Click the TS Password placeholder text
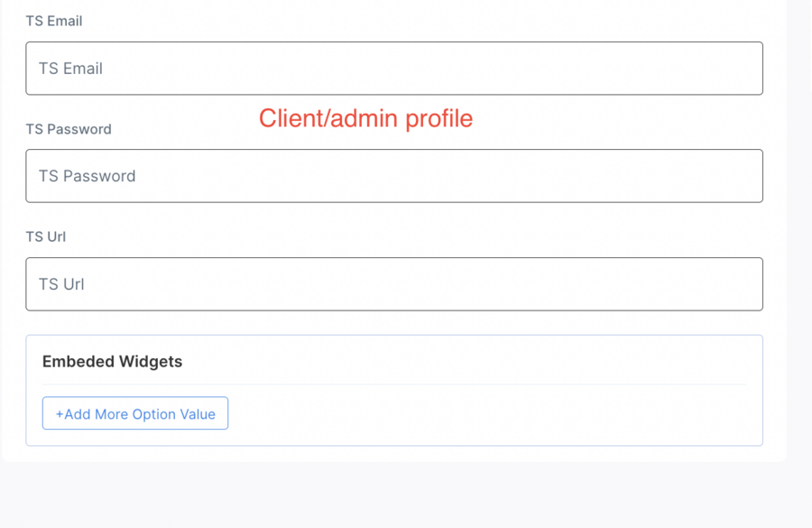The image size is (812, 528). tap(87, 176)
